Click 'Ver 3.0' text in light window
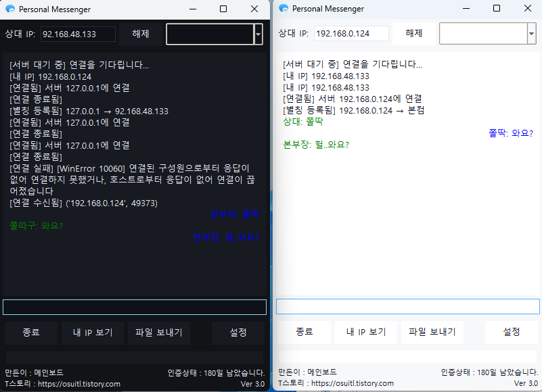 pyautogui.click(x=526, y=383)
